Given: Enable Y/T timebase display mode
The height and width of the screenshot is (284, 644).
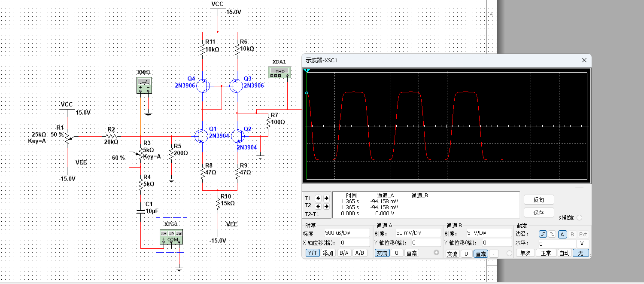Looking at the screenshot, I should [313, 253].
